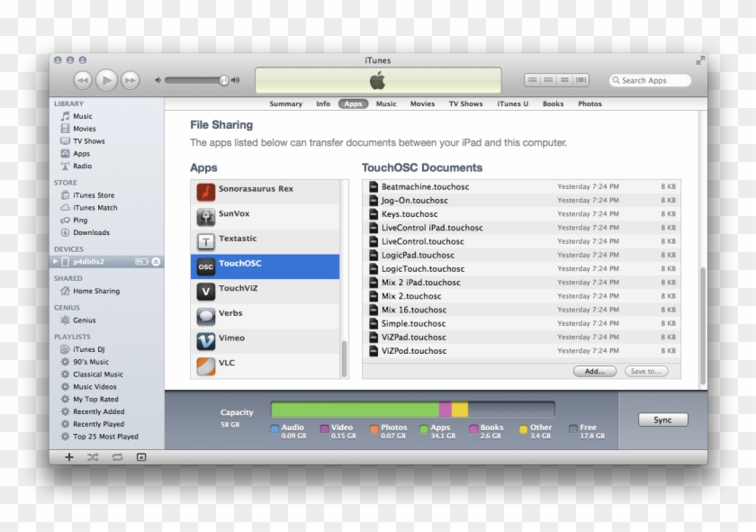
Task: Select the Textastic app icon
Action: click(205, 239)
